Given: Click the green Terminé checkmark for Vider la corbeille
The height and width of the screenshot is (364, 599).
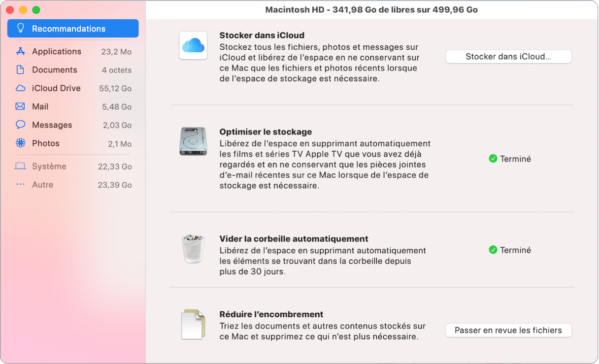Looking at the screenshot, I should tap(494, 250).
